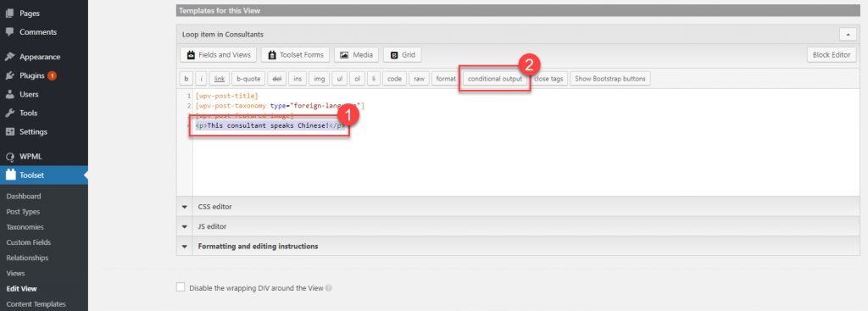Click the format quicktag button

[x=446, y=79]
